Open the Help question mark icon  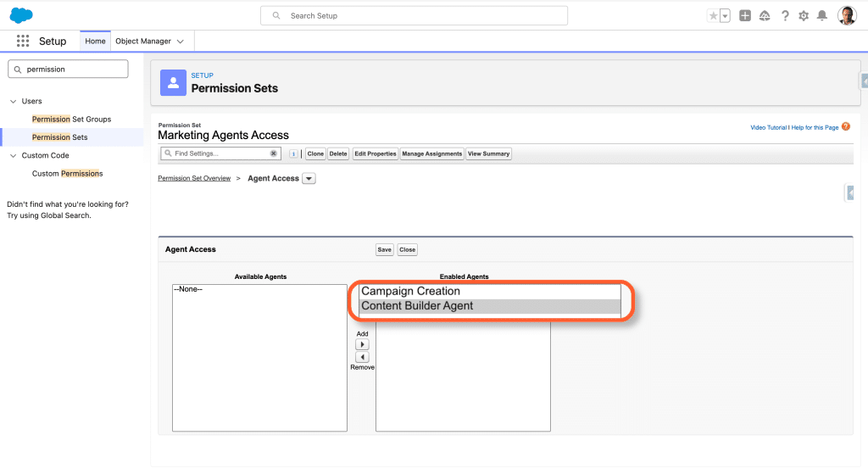coord(785,16)
